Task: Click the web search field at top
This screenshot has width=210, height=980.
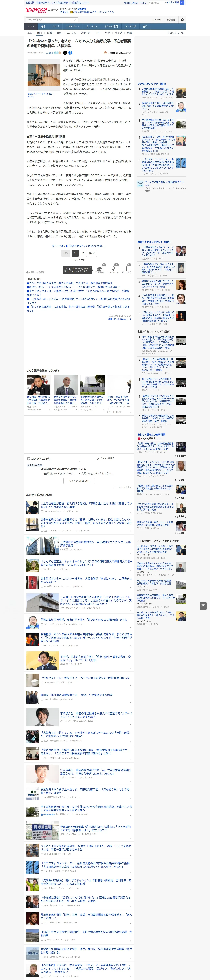Action: pyautogui.click(x=156, y=3)
